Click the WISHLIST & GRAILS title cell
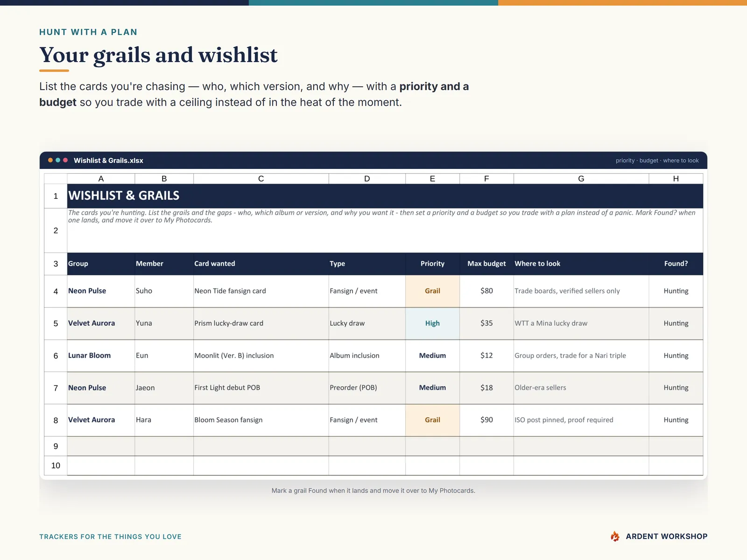This screenshot has height=560, width=747. pos(385,196)
